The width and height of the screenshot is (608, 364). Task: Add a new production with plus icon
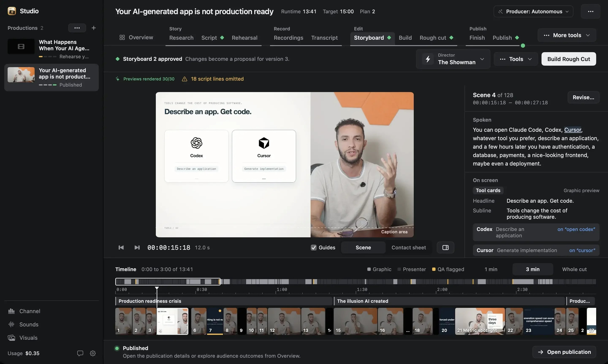pyautogui.click(x=94, y=28)
